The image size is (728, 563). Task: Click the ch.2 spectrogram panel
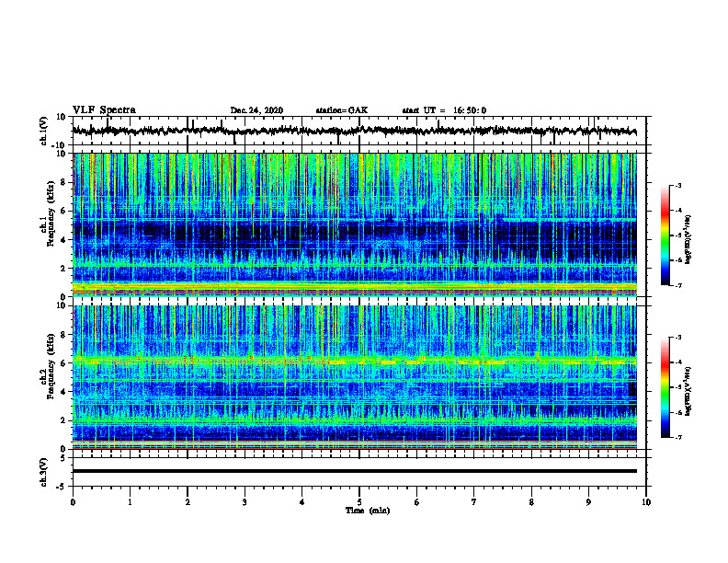pyautogui.click(x=355, y=377)
